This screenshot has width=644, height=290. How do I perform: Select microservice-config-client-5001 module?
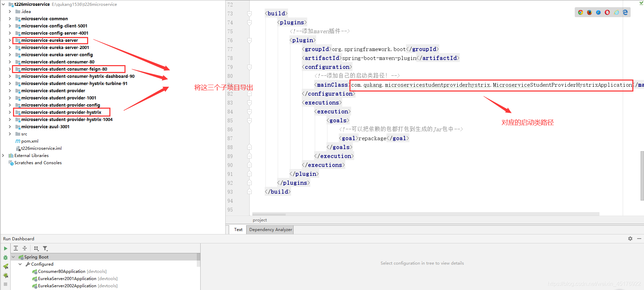(x=54, y=26)
